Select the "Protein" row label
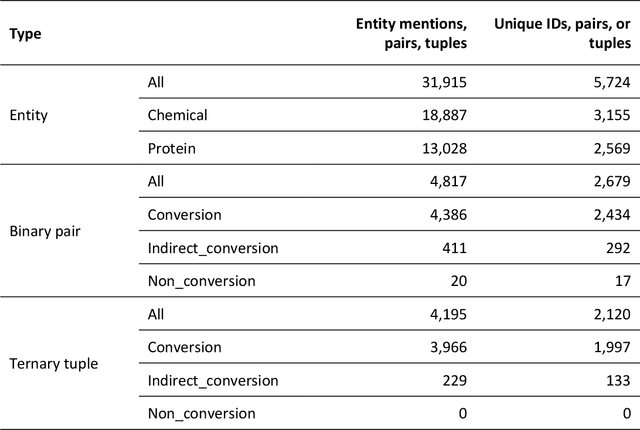640x430 pixels. [171, 148]
